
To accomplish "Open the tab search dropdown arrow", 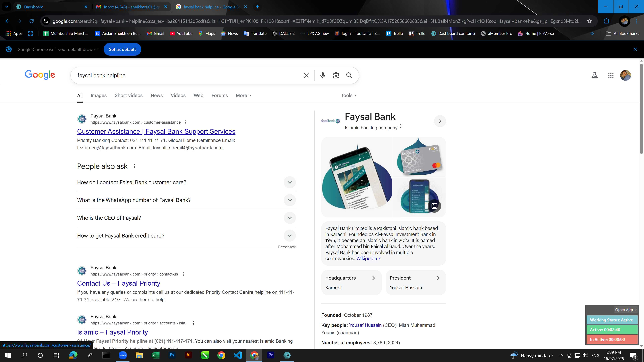I will click(7, 7).
